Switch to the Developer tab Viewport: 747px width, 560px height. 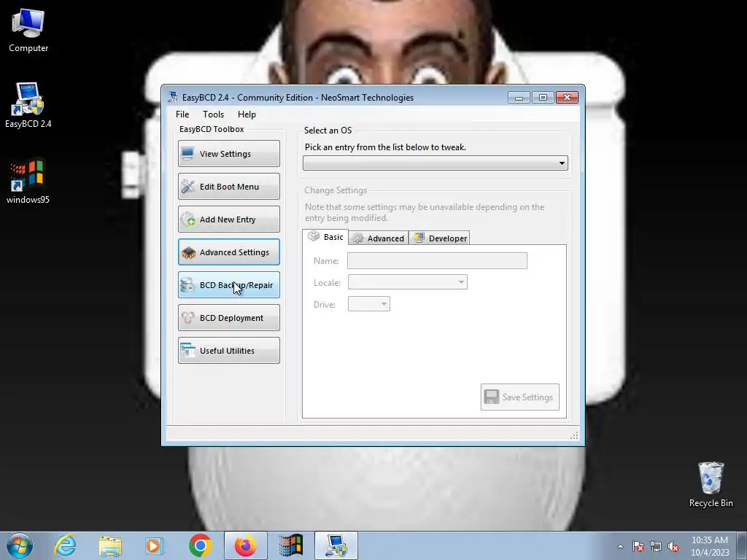point(440,238)
